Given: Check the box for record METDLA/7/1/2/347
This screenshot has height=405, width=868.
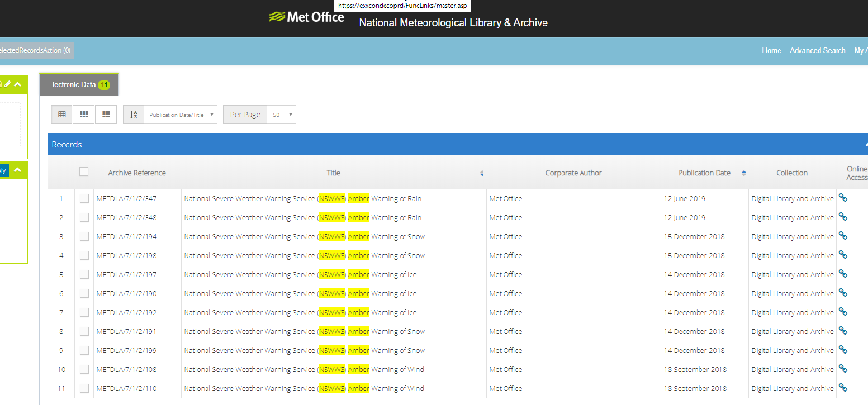Looking at the screenshot, I should click(x=84, y=198).
